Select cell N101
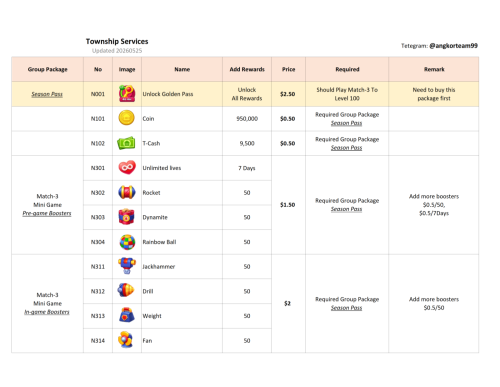This screenshot has height=387, width=500. (x=98, y=119)
